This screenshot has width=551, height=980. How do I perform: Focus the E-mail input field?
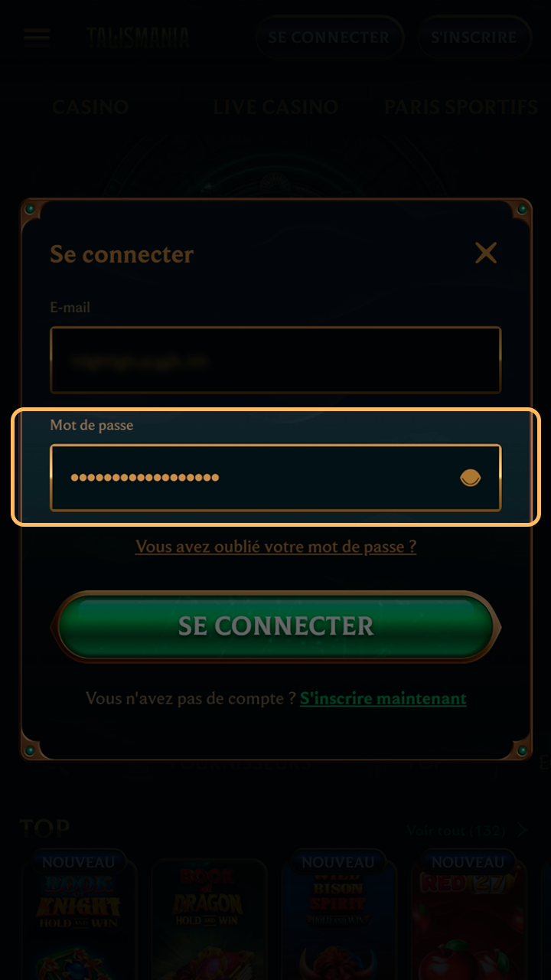(275, 361)
